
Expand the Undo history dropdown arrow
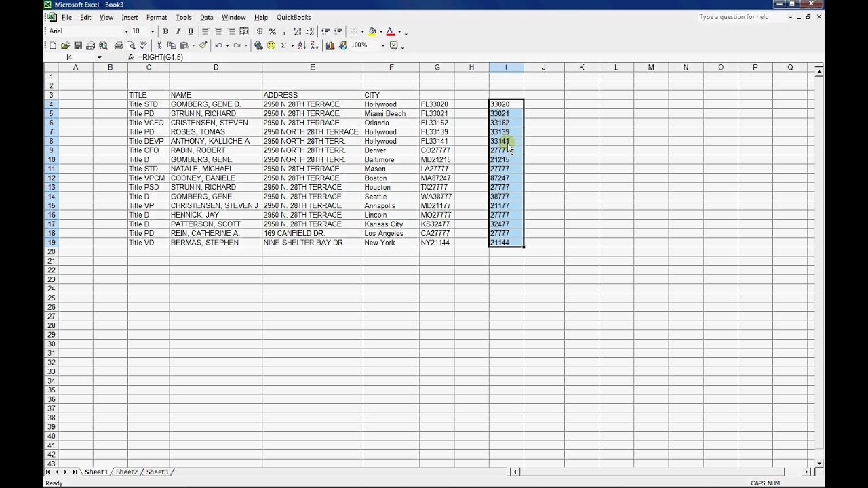point(227,45)
